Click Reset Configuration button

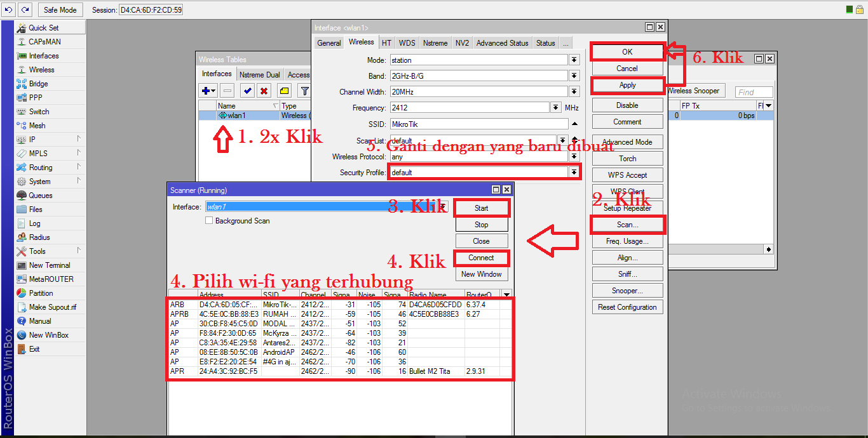pos(627,307)
